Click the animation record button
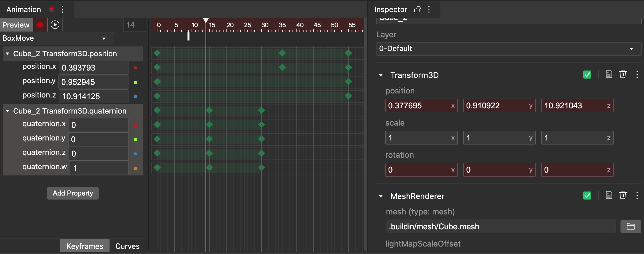Image resolution: width=644 pixels, height=254 pixels. [40, 25]
